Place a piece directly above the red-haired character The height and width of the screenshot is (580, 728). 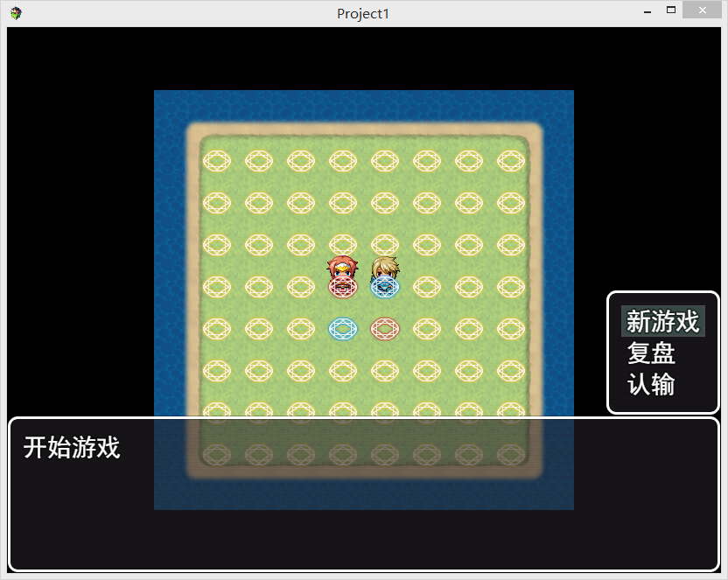343,245
